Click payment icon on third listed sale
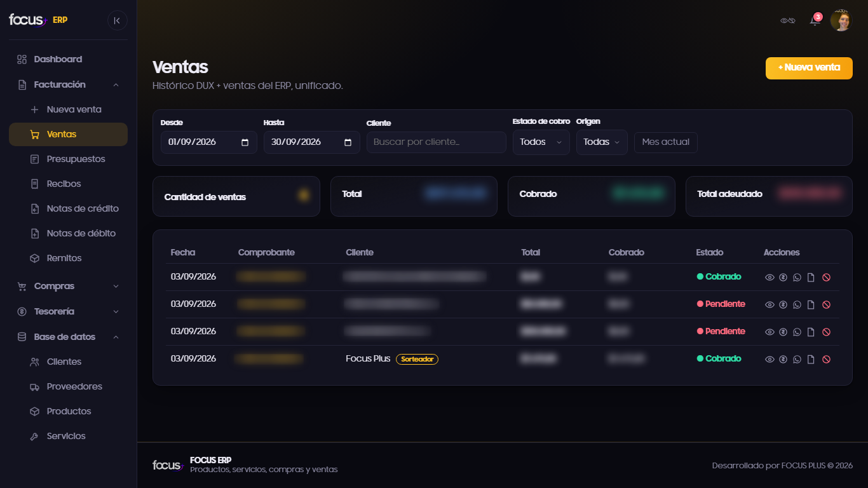This screenshot has width=868, height=488. tap(783, 332)
